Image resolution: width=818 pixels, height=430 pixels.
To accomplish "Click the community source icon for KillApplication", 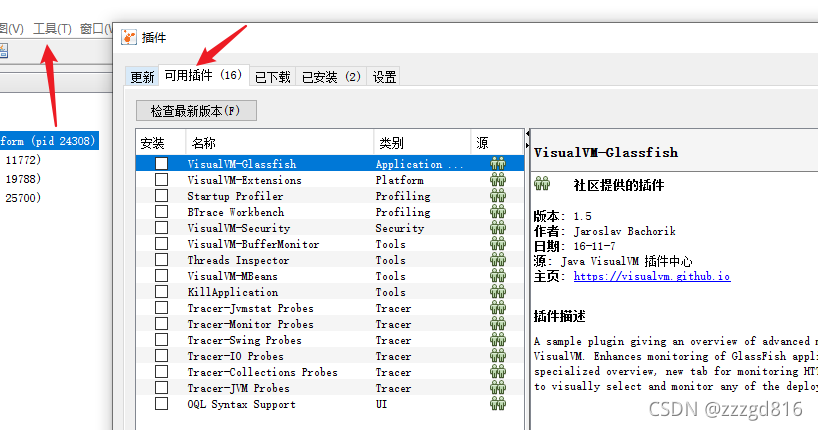I will 498,292.
